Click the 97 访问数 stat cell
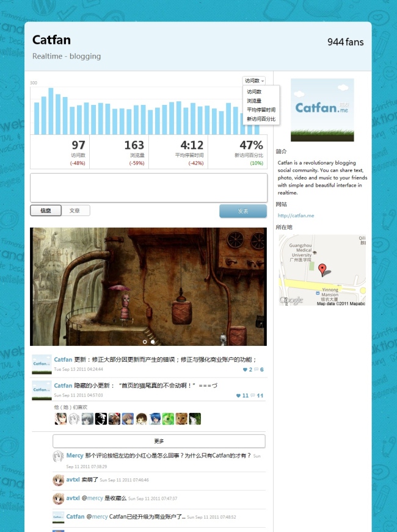The width and height of the screenshot is (397, 532). (x=60, y=152)
